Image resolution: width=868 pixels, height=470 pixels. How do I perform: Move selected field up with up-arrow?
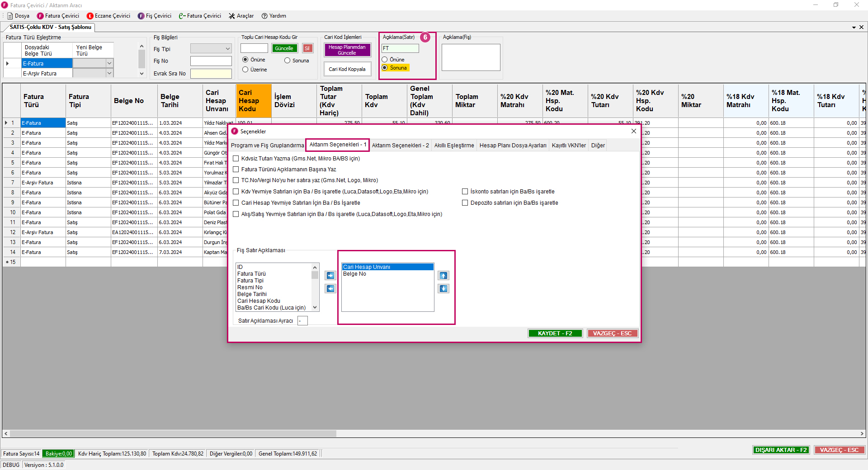(443, 276)
